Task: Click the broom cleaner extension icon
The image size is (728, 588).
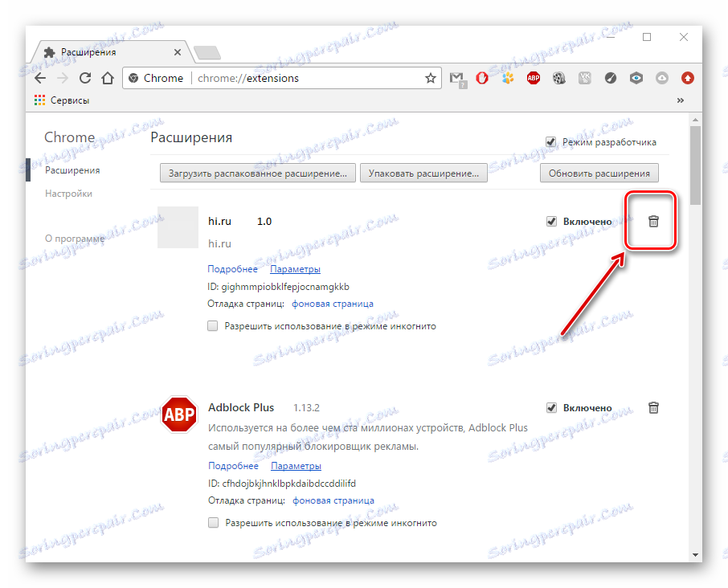Action: pyautogui.click(x=611, y=78)
